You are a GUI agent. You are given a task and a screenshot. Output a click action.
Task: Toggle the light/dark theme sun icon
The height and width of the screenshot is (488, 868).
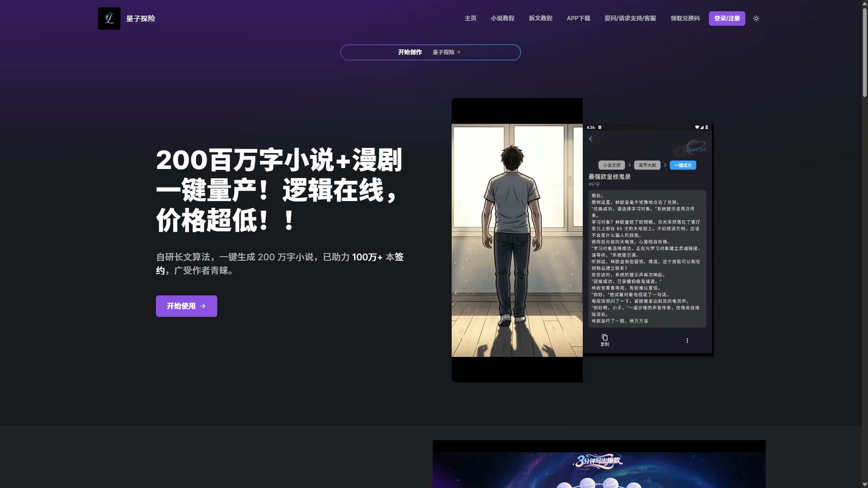pos(756,19)
